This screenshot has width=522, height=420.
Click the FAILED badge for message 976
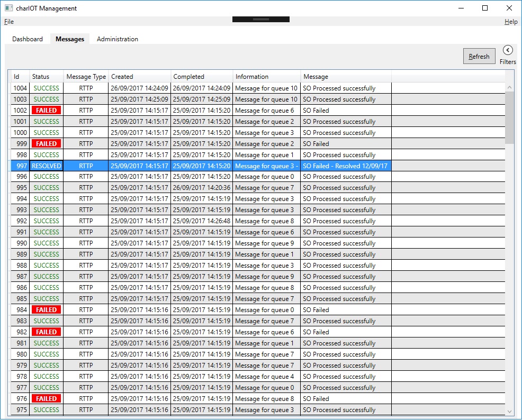point(46,399)
